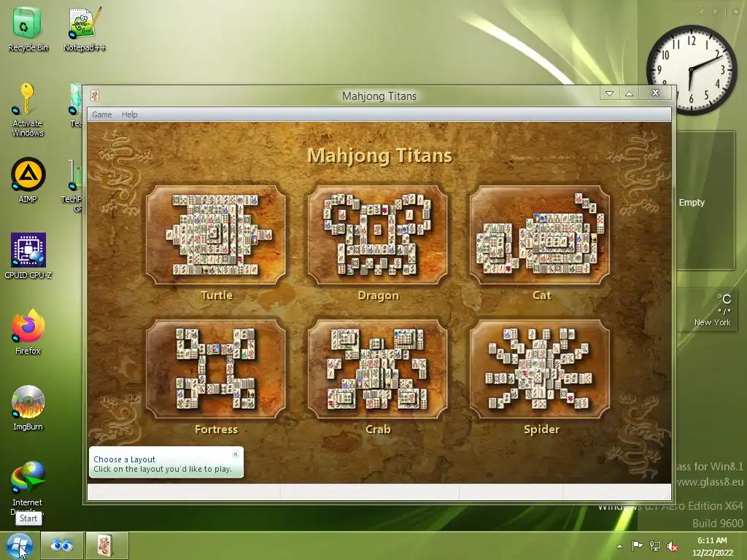This screenshot has width=747, height=560.
Task: Choose the Dragon layout tile
Action: coord(378,235)
